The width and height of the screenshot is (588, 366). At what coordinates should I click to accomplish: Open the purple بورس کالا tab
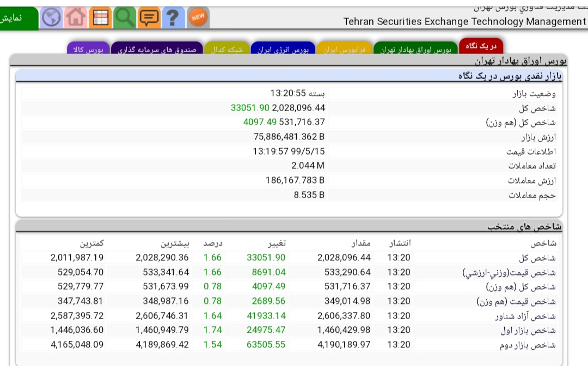[88, 50]
